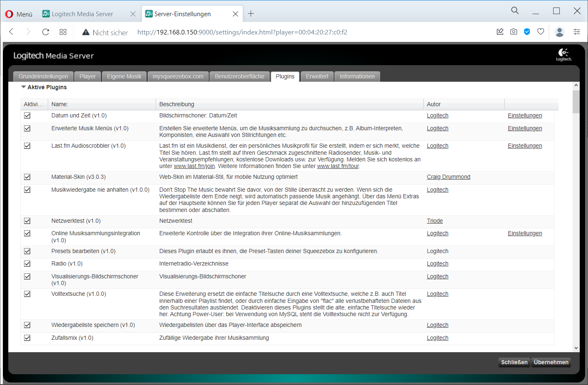Open Einstellungen for Datum und Zeit

click(525, 116)
